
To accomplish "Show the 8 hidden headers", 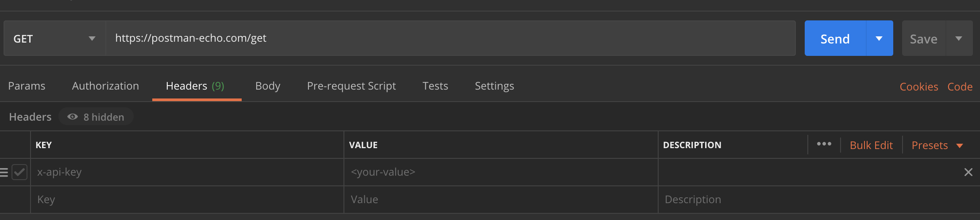I will (x=96, y=117).
